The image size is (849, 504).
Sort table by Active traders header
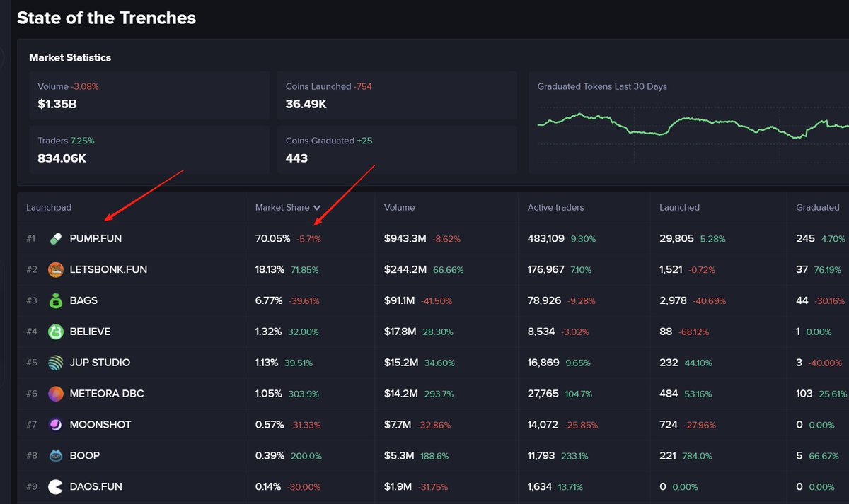pos(556,208)
